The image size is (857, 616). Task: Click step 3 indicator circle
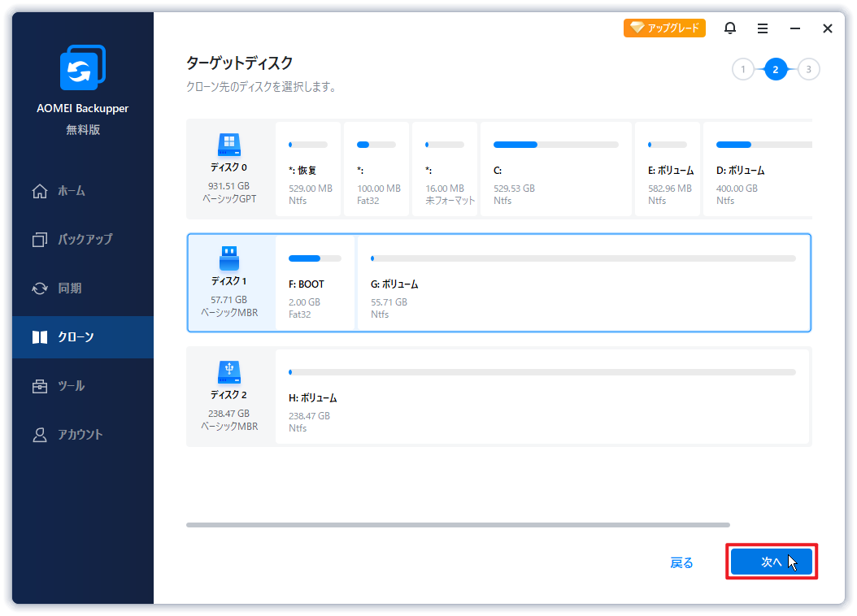click(x=808, y=70)
